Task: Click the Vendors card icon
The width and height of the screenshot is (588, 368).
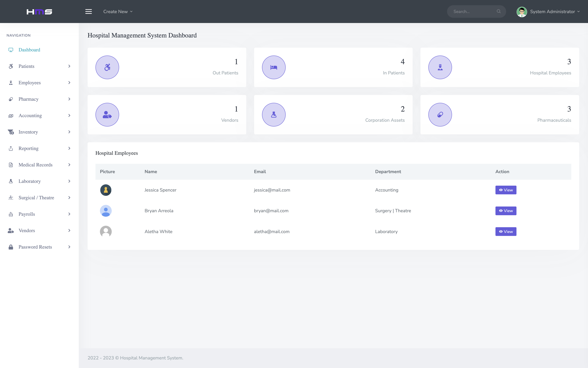Action: pos(107,115)
